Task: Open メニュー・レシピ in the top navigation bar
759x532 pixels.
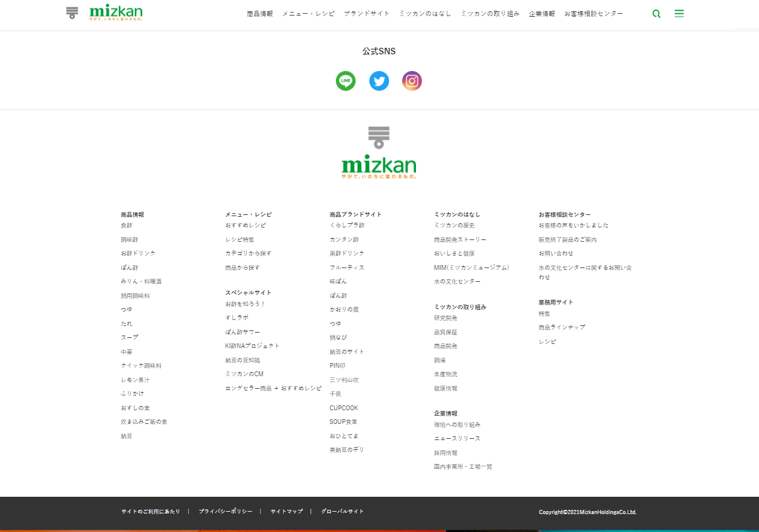Action: pyautogui.click(x=308, y=14)
